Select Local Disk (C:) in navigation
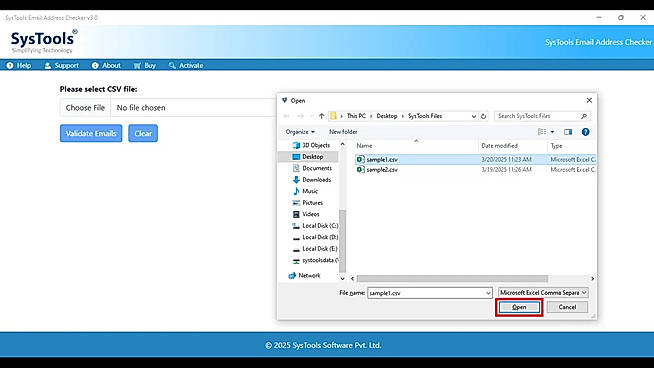654x368 pixels. pos(315,225)
